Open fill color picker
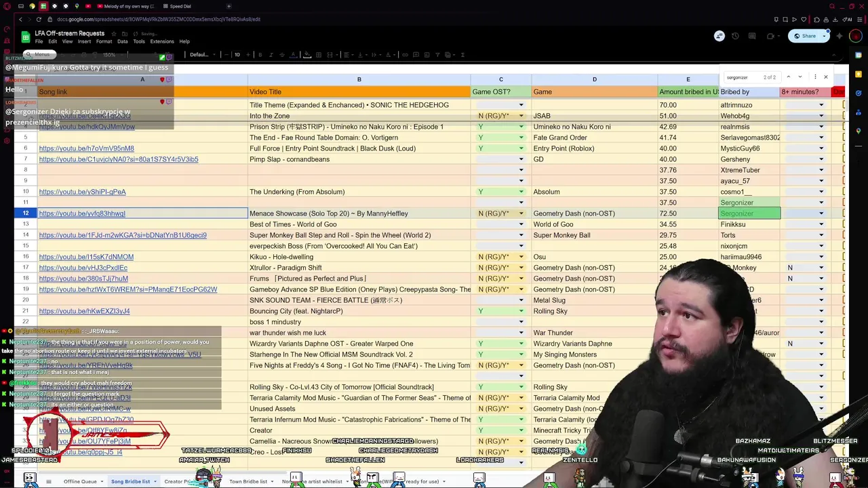Viewport: 868px width, 488px height. pos(307,55)
